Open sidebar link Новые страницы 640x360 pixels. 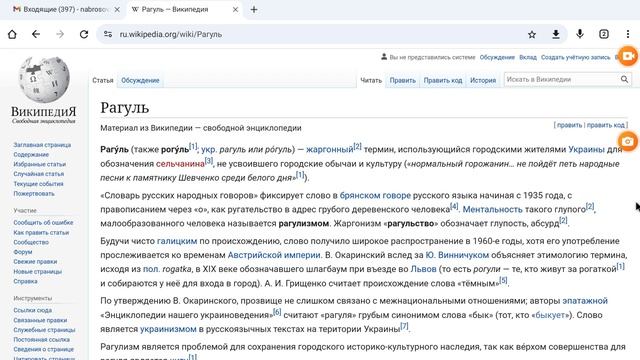click(x=38, y=271)
